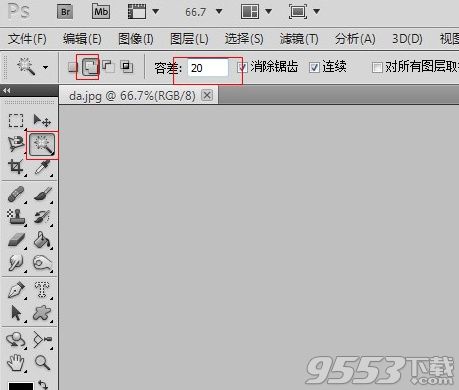Select the 3D Camera tool

[42, 340]
